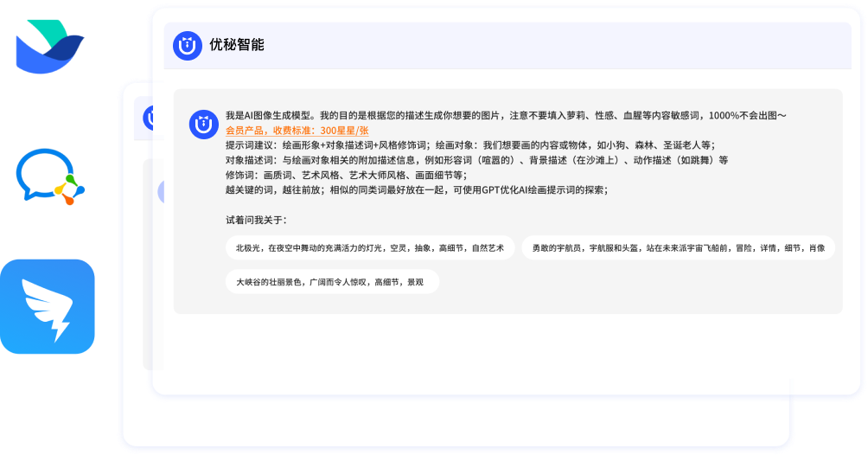Click the 我是AI图像生成模型 intro line
Screen dimensions: 868x455
(x=505, y=115)
